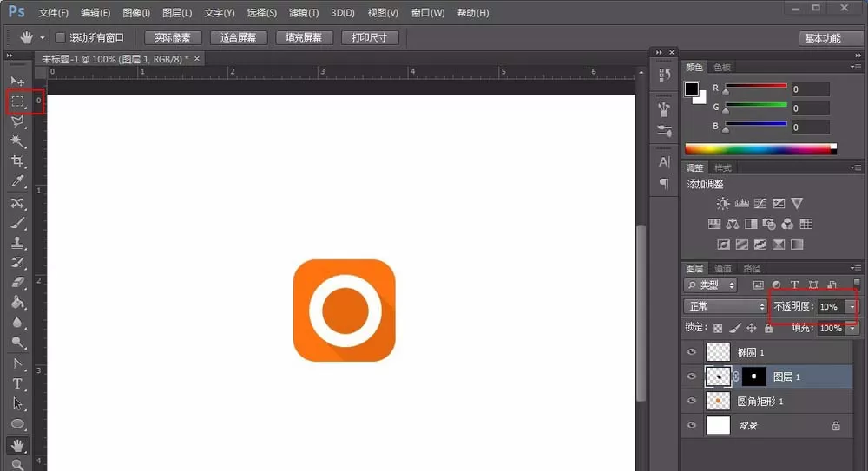Add an Exposure adjustment
Screen dimensions: 868x471
pos(779,203)
